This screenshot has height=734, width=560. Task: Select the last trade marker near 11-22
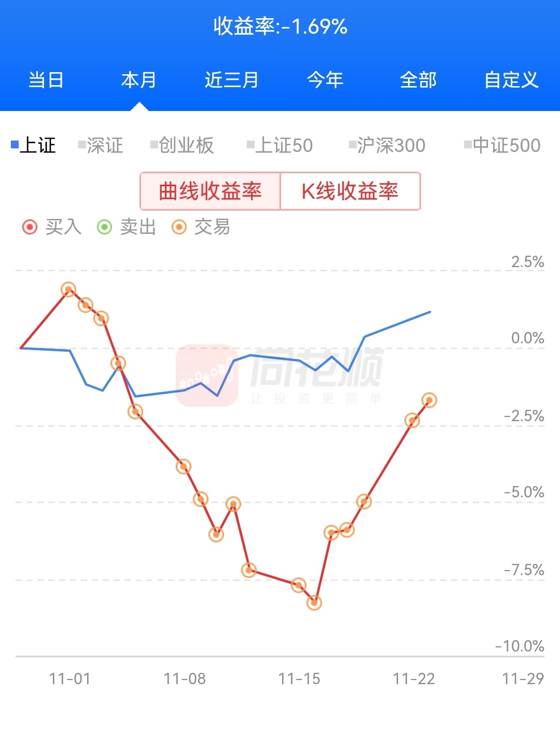(x=429, y=400)
